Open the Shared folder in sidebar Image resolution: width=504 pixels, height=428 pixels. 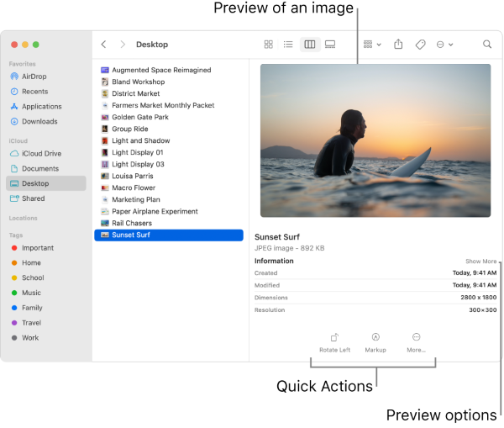(28, 198)
